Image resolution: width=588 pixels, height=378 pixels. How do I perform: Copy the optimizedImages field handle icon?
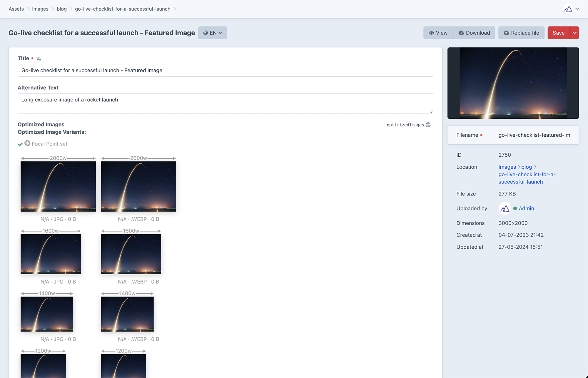[x=428, y=125]
